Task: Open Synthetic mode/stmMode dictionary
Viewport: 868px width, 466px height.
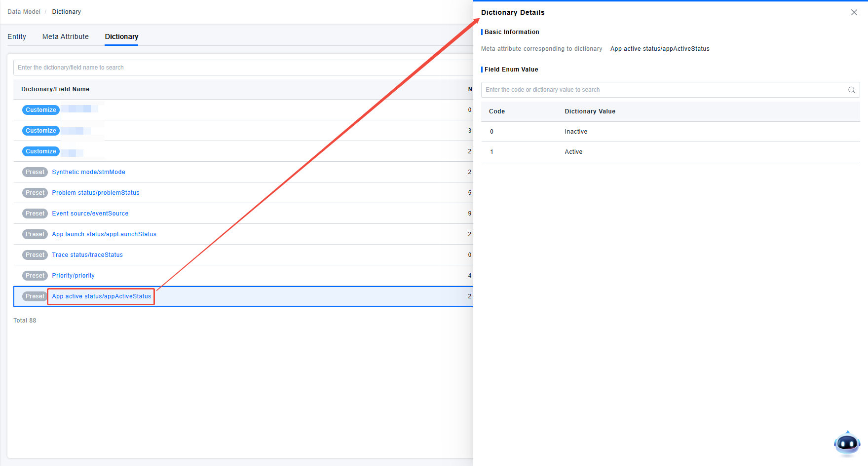Action: pyautogui.click(x=88, y=172)
